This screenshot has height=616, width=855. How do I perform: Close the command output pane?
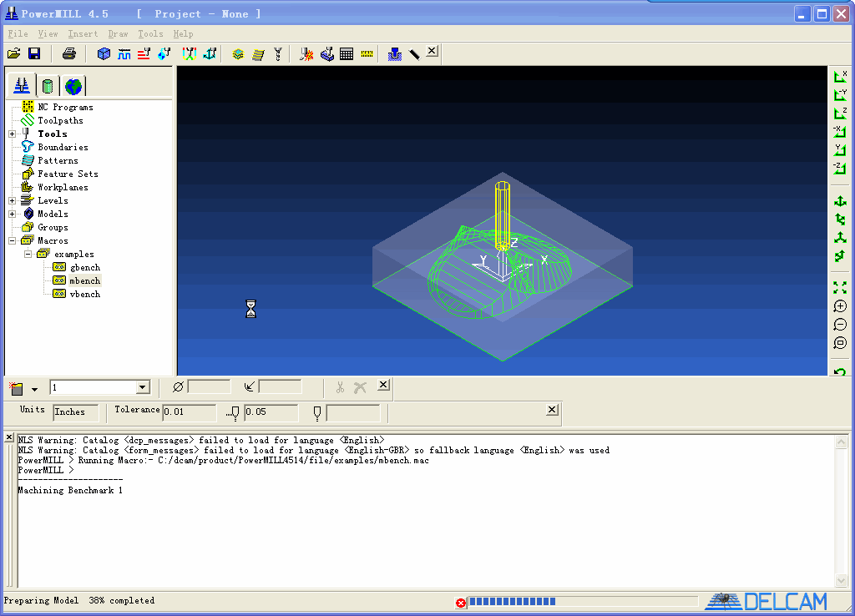8,437
